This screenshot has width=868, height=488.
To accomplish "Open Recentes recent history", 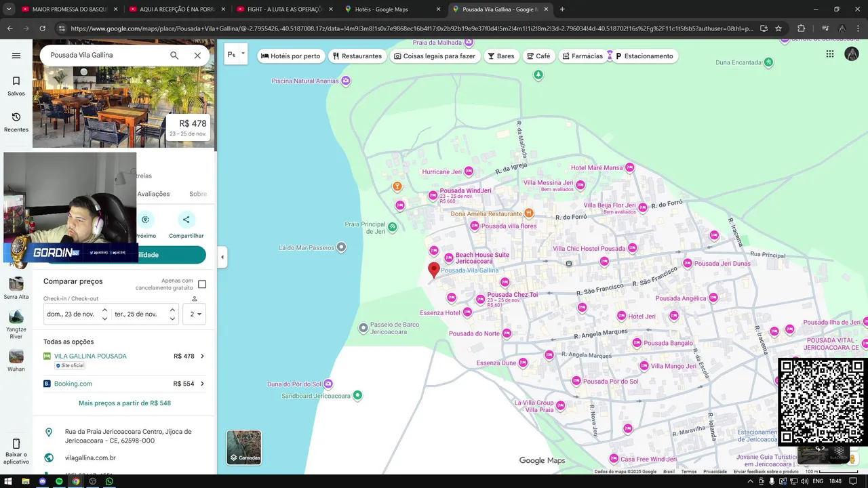I will [16, 122].
